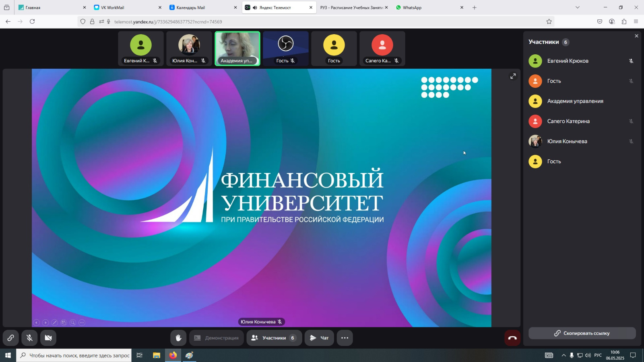Switch РУС keyboard language indicator
Screen dimensions: 644x362
[598, 355]
